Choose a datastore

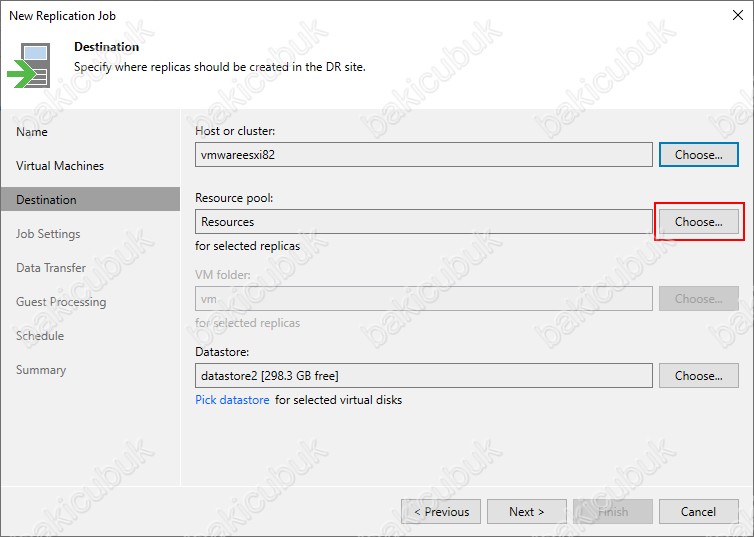click(x=698, y=375)
